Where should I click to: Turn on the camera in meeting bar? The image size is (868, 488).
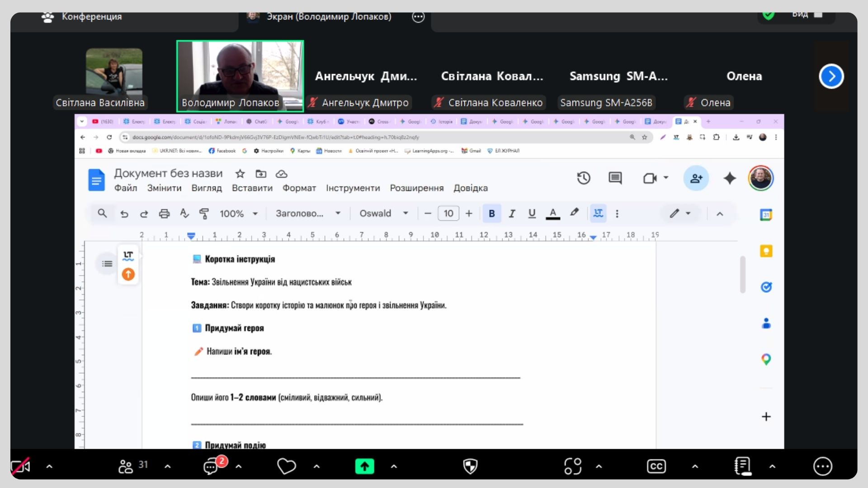[x=20, y=466]
